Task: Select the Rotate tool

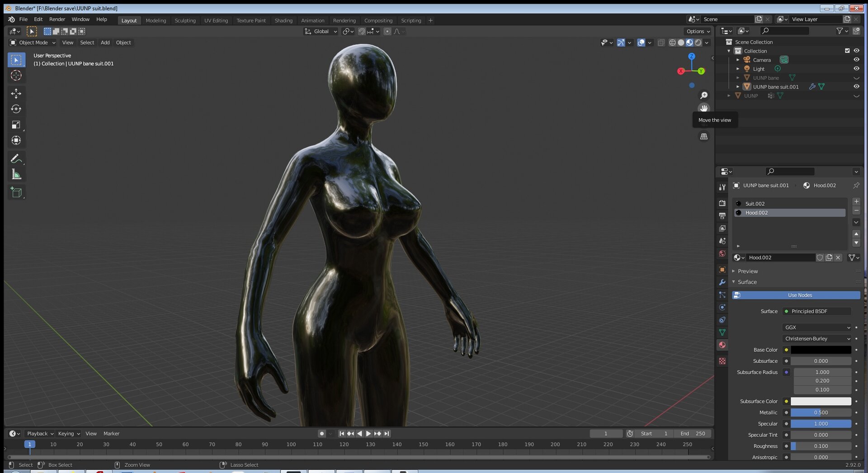Action: [x=16, y=109]
